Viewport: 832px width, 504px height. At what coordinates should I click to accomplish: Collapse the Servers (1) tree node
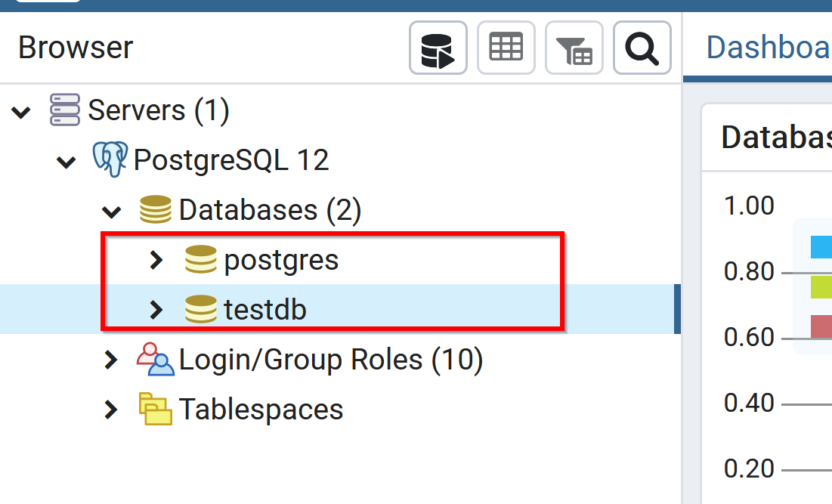click(21, 112)
